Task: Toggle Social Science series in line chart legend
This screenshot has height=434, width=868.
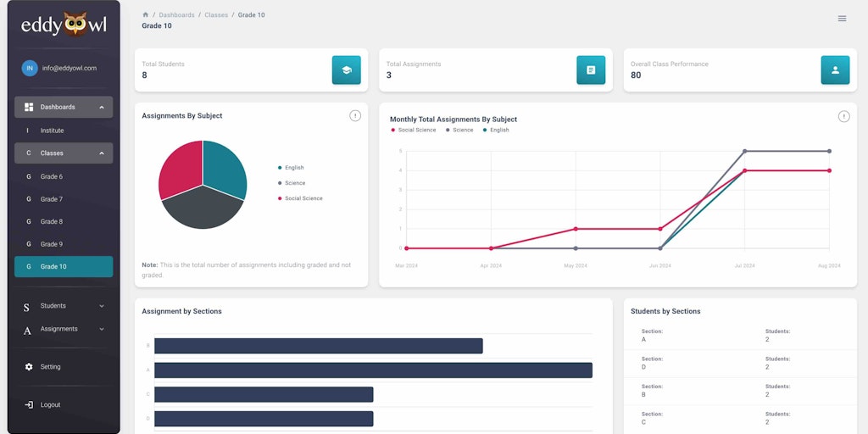Action: (414, 130)
